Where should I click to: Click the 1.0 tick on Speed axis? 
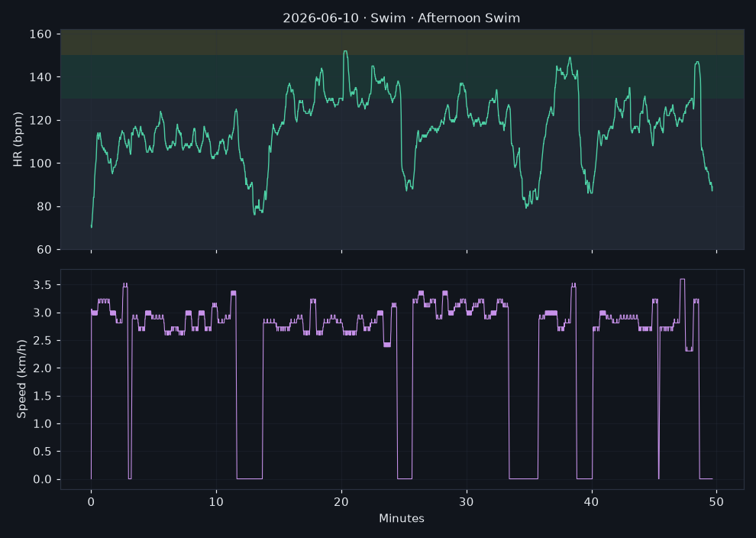[43, 424]
